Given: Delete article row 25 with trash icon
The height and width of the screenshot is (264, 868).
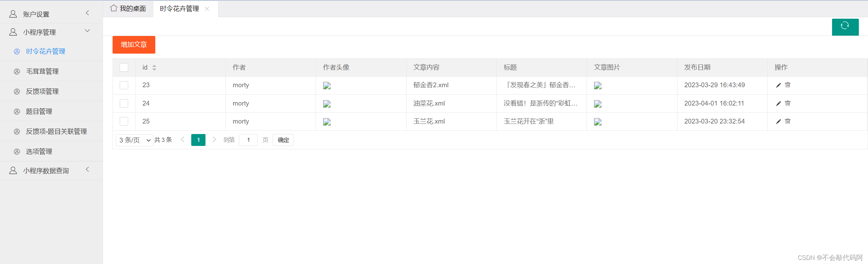Looking at the screenshot, I should click(x=788, y=121).
